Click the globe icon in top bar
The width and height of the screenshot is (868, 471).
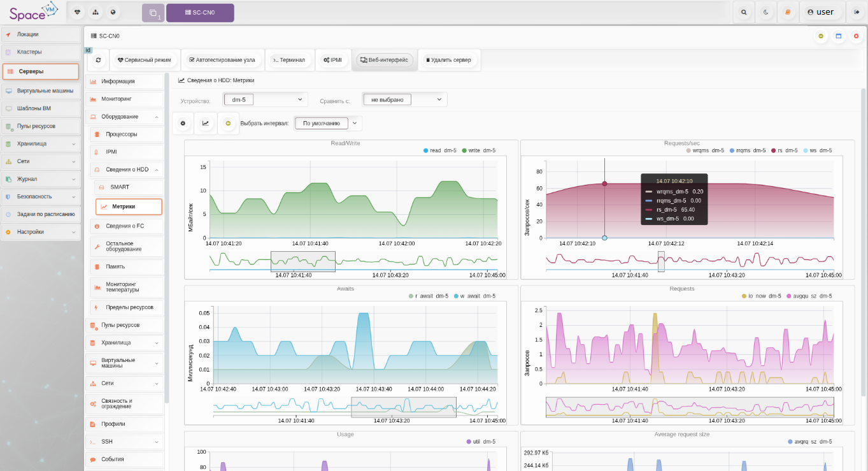coord(113,12)
